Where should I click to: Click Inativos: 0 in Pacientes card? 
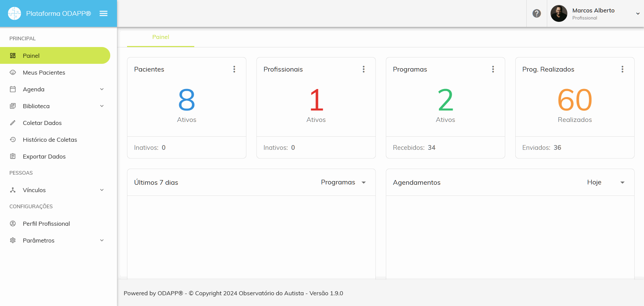pyautogui.click(x=150, y=147)
